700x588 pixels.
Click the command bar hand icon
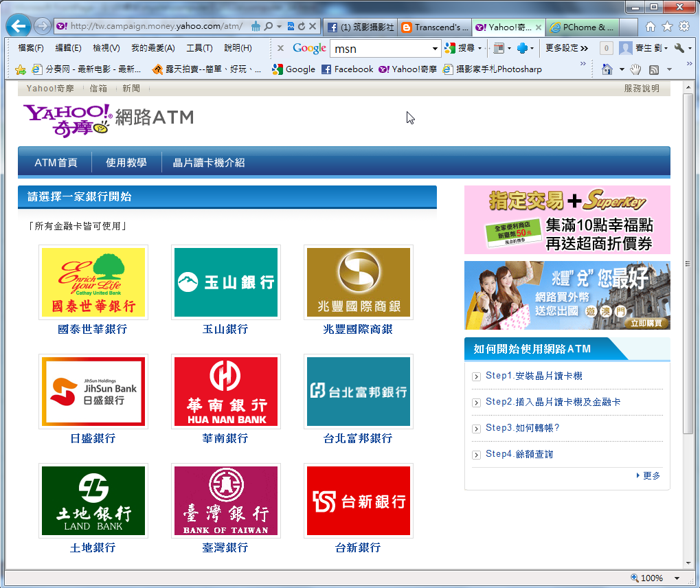click(635, 69)
